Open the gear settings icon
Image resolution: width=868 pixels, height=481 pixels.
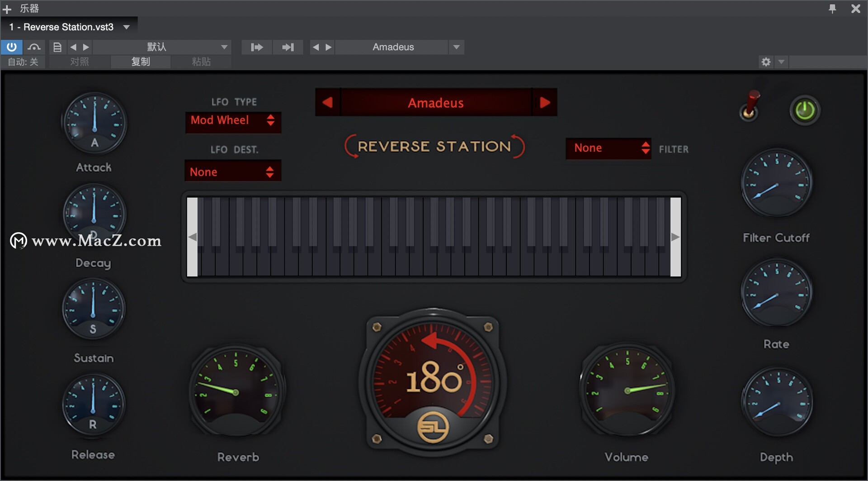point(766,62)
